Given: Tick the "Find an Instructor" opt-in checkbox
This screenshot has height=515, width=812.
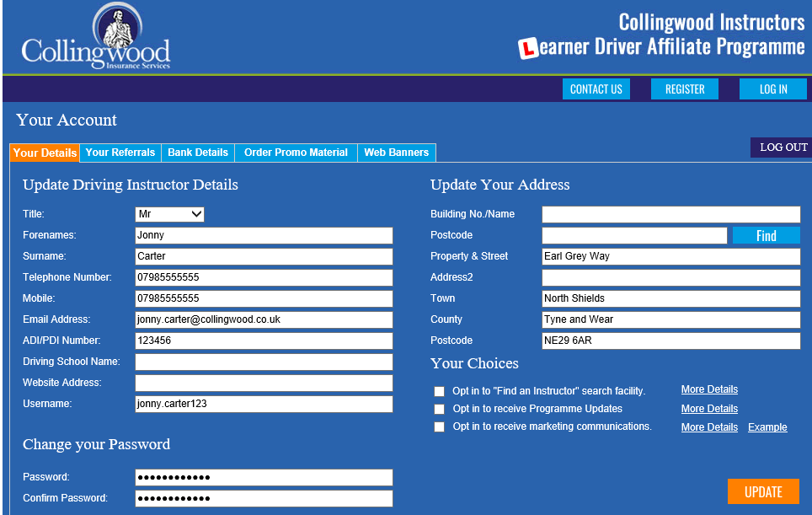Looking at the screenshot, I should (x=439, y=391).
